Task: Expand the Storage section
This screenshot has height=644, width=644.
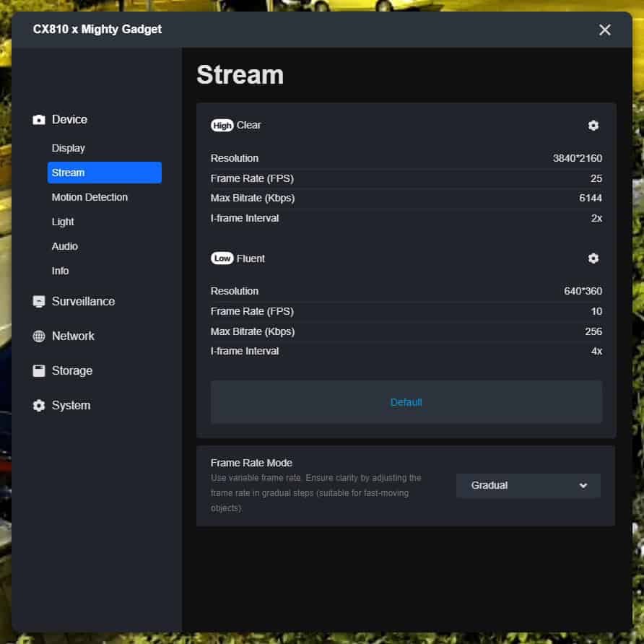Action: tap(72, 371)
